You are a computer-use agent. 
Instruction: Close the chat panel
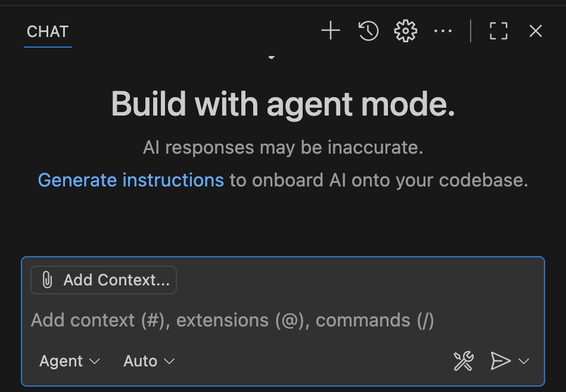pyautogui.click(x=536, y=31)
